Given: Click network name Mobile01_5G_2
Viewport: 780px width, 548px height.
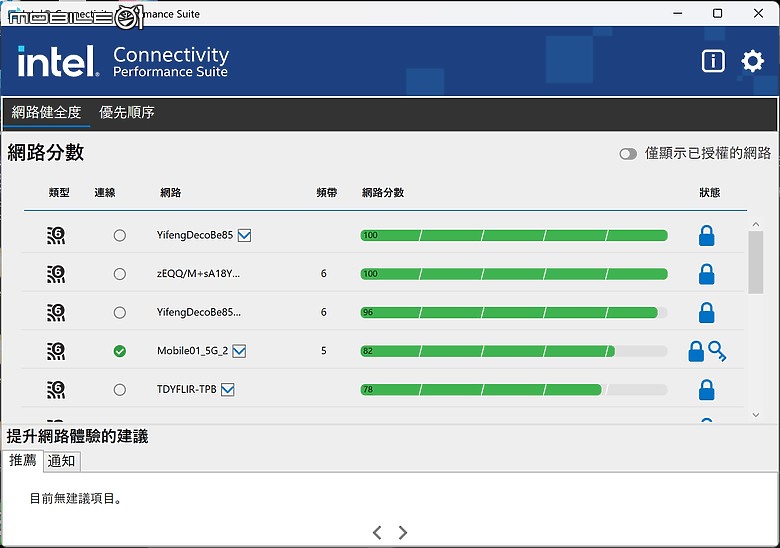Looking at the screenshot, I should 193,351.
